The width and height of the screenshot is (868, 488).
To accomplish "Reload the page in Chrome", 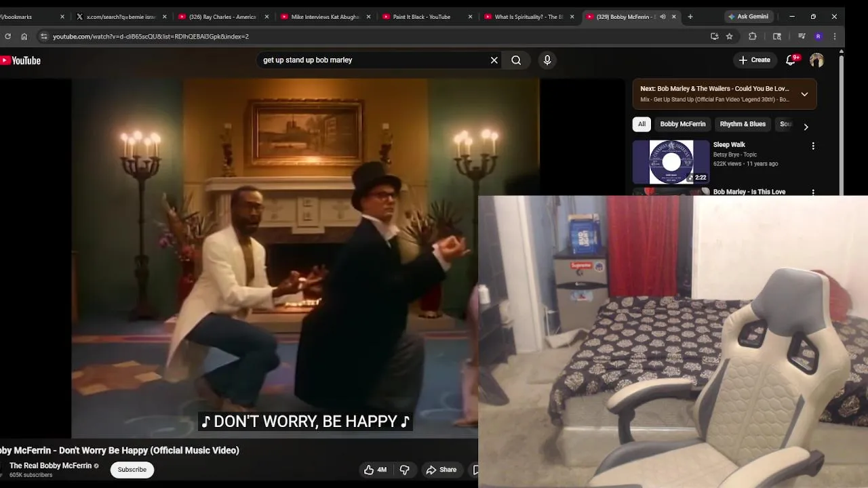I will [7, 37].
